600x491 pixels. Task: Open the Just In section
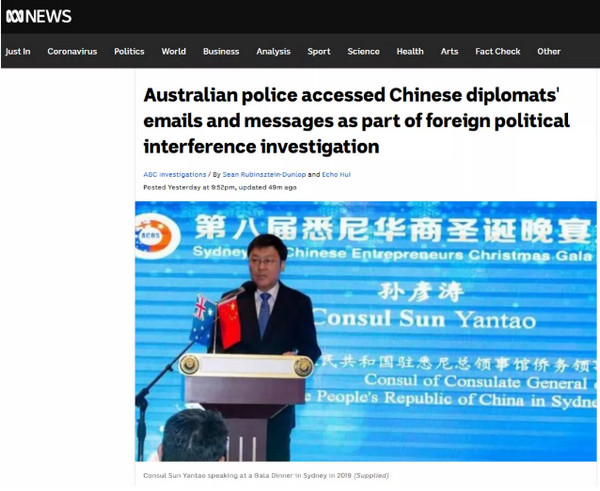click(x=18, y=52)
